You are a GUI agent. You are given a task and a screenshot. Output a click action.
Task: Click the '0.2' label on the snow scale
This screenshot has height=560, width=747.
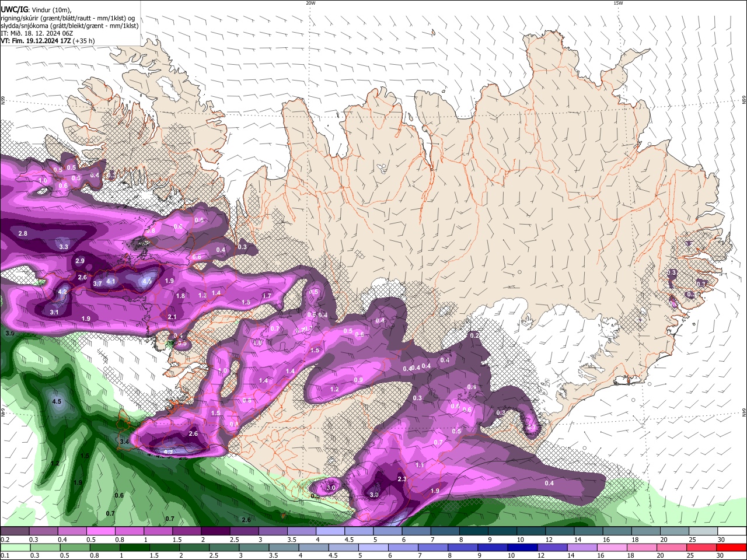click(x=5, y=540)
